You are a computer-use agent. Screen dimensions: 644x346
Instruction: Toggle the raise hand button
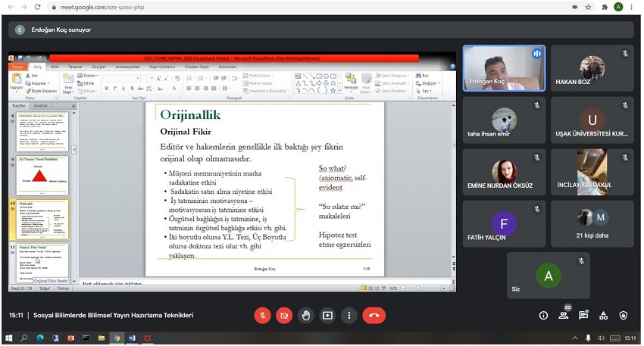point(306,316)
